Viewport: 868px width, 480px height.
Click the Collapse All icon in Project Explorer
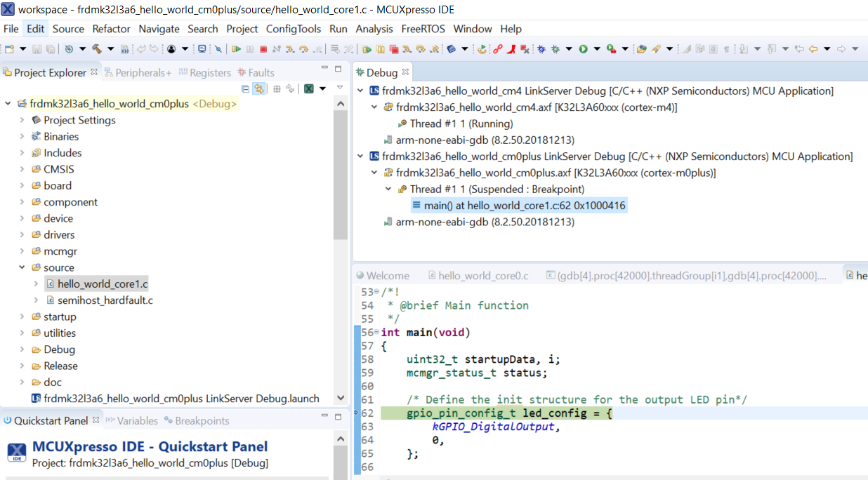[245, 88]
